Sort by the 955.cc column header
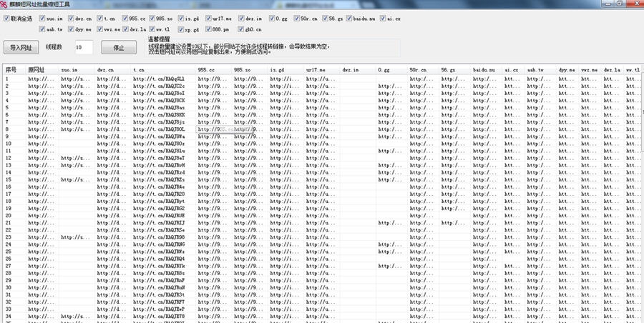The width and height of the screenshot is (644, 323). point(213,70)
